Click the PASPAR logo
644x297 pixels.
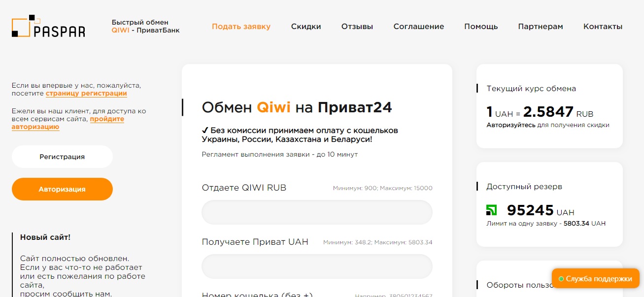click(48, 26)
